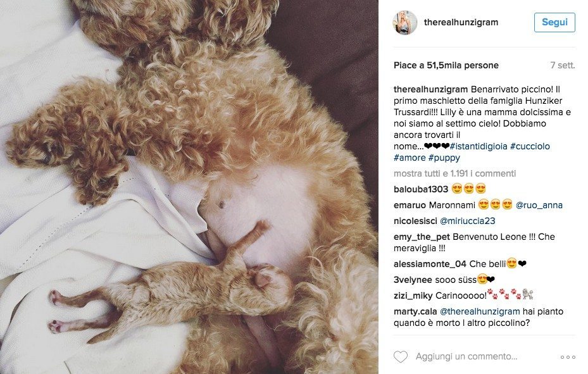588x374 pixels.
Task: Open emy_the_pet commenter profile
Action: (422, 237)
